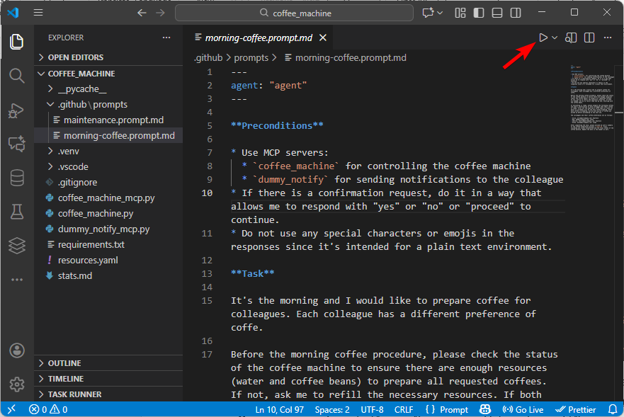Image resolution: width=624 pixels, height=417 pixels.
Task: Expand the __pycache__ folder
Action: pos(108,89)
